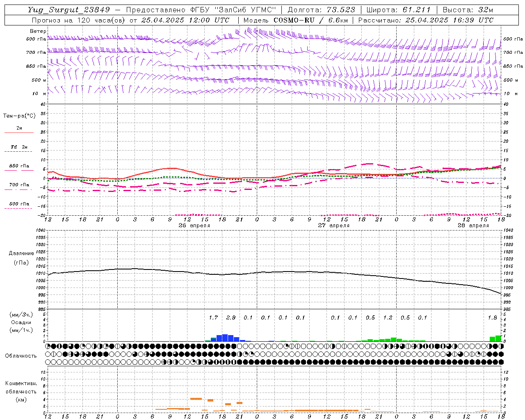This screenshot has width=525, height=420.
Task: Click the solid red 2м legend line
Action: point(19,132)
